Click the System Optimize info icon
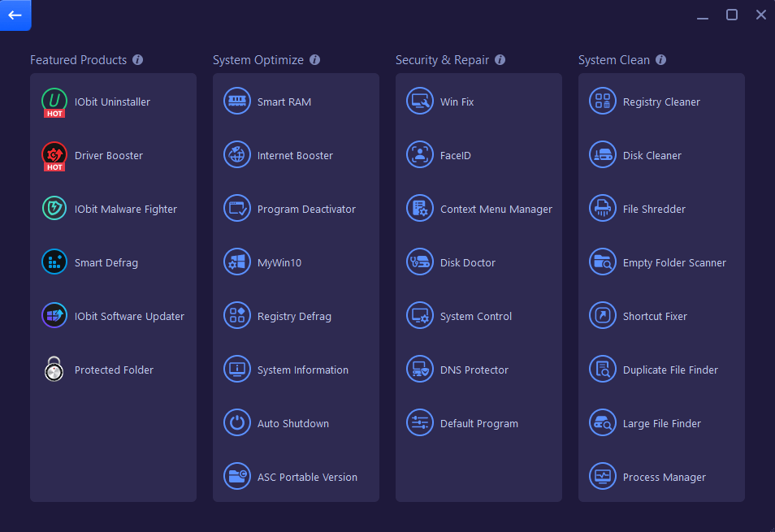The width and height of the screenshot is (775, 532). coord(315,60)
